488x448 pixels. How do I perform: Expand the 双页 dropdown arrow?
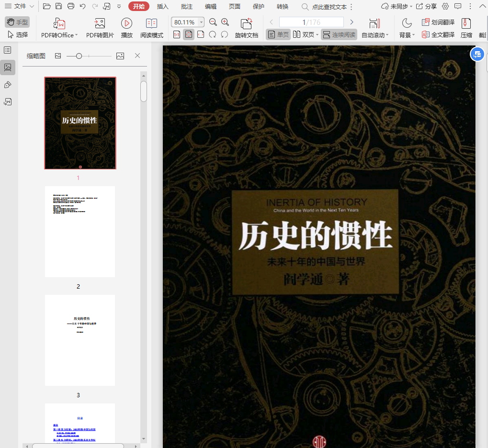click(317, 35)
